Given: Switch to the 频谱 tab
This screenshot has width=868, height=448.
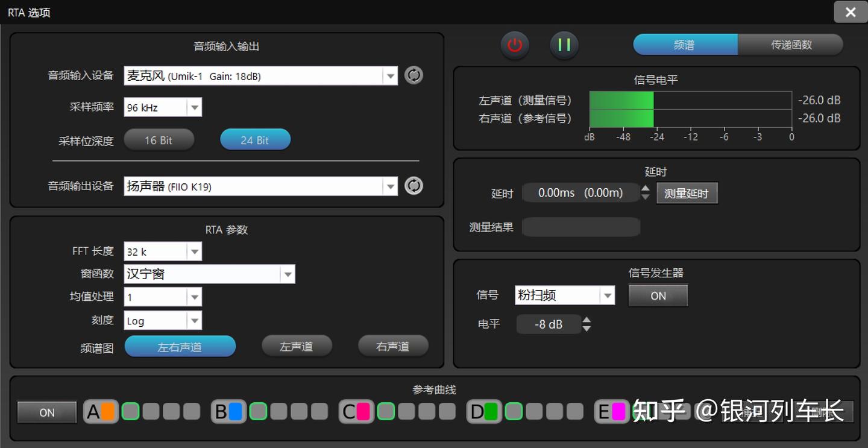Looking at the screenshot, I should [x=685, y=45].
